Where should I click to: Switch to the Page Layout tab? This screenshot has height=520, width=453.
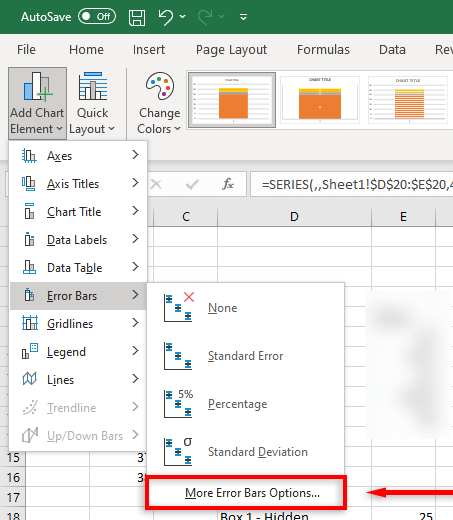pyautogui.click(x=231, y=50)
